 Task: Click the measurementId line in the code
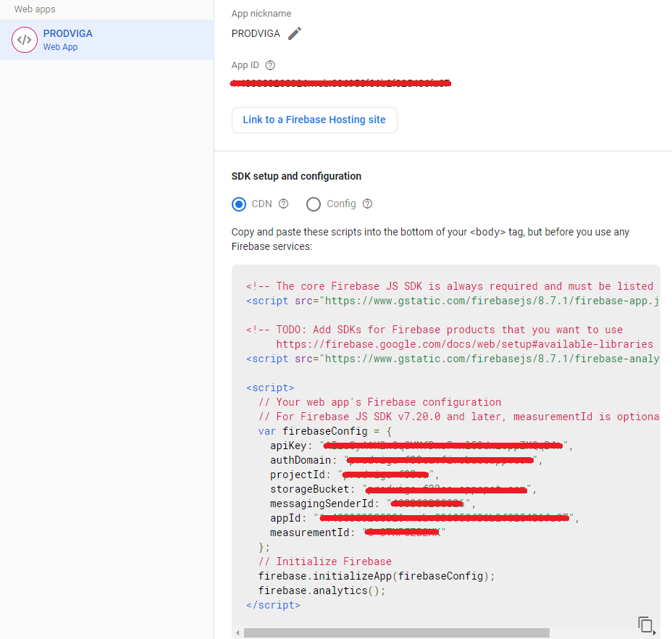(358, 532)
